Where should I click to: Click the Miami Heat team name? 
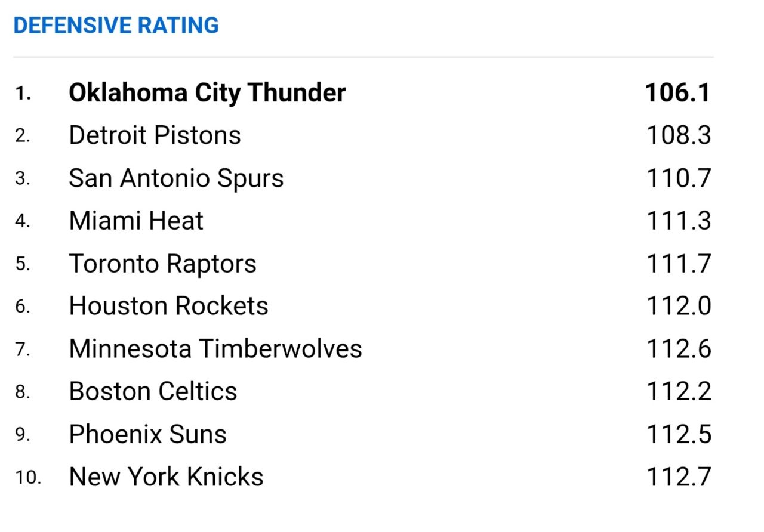tap(136, 221)
